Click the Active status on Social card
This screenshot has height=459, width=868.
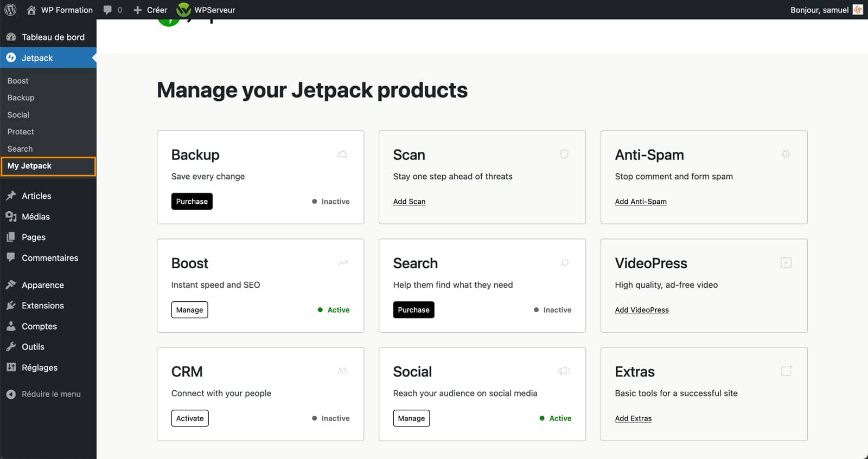(556, 418)
